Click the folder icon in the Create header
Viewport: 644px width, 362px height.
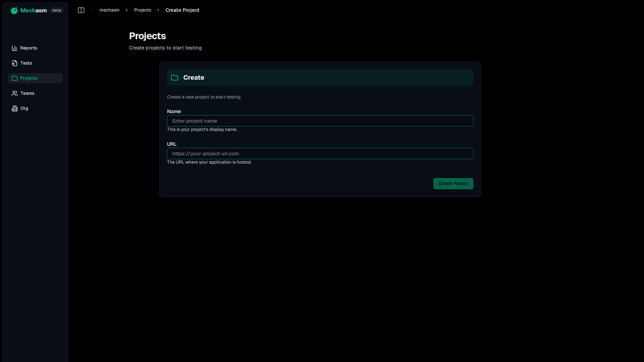click(174, 77)
